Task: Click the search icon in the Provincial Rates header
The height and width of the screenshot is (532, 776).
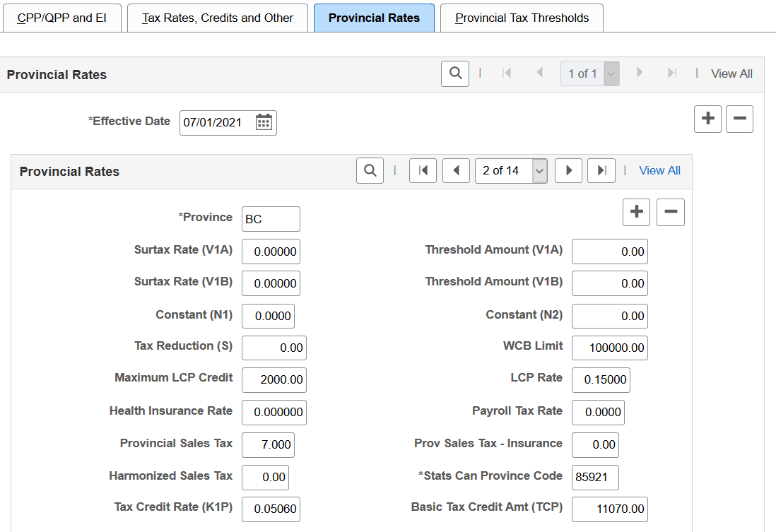Action: point(454,73)
